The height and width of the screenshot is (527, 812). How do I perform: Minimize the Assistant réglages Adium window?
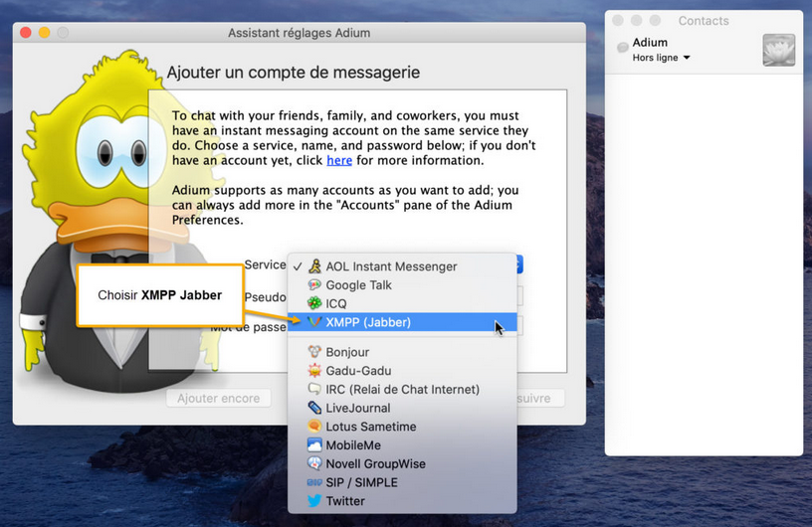[x=44, y=33]
